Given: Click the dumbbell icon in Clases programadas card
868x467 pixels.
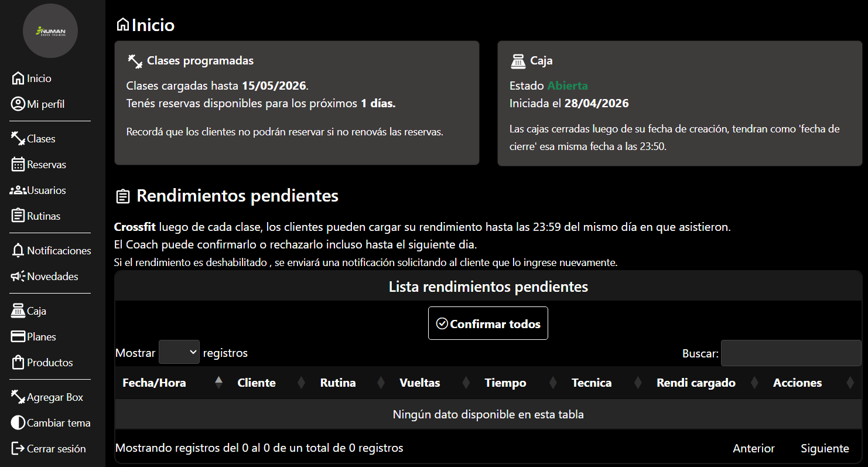Looking at the screenshot, I should tap(135, 60).
